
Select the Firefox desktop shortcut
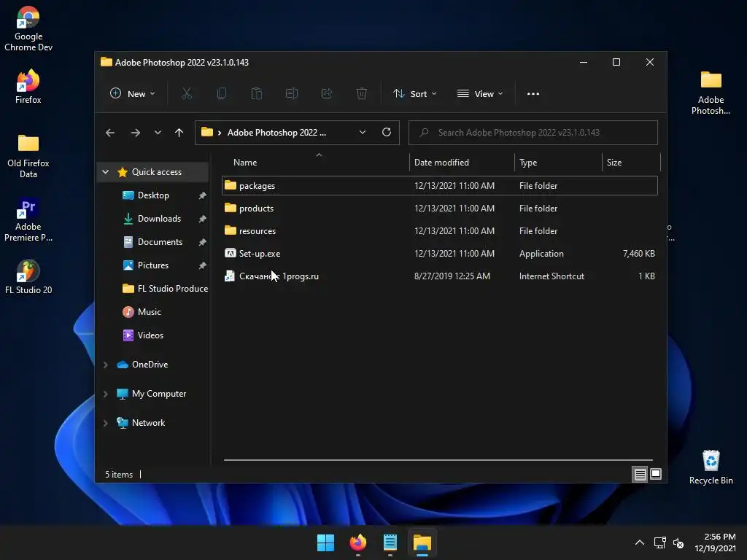(28, 87)
